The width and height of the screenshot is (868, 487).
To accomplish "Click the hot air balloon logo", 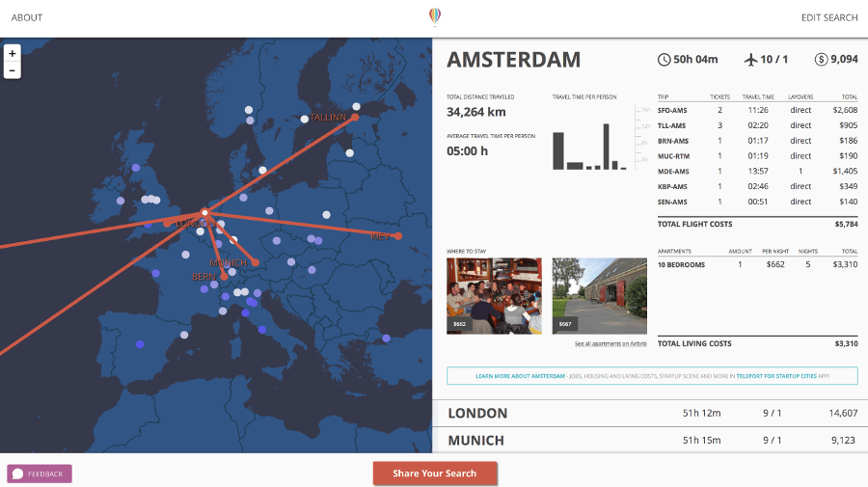I will pos(435,16).
